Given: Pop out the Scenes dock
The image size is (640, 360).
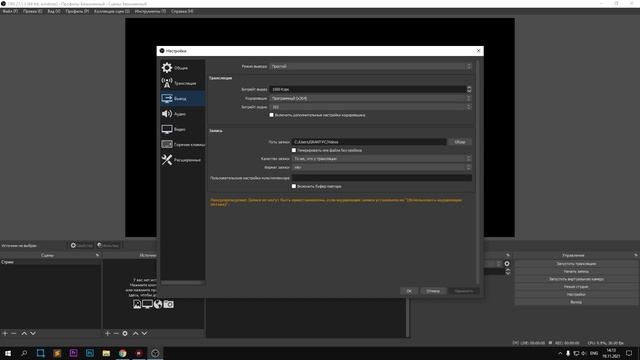Looking at the screenshot, I should pos(97,255).
